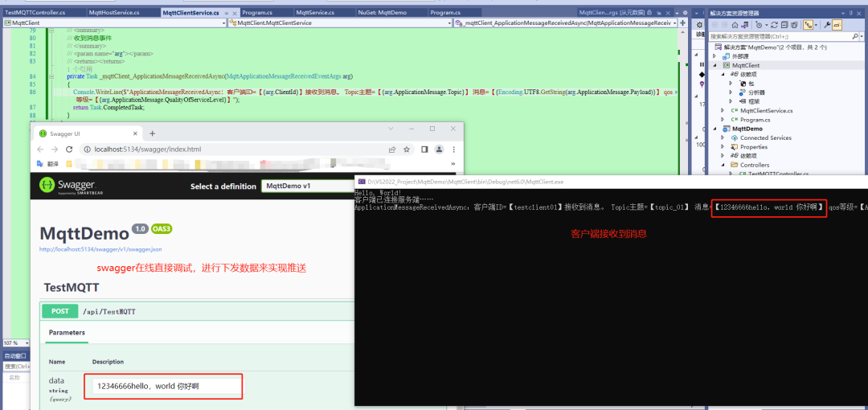The width and height of the screenshot is (868, 410).
Task: Click the share page icon in address bar
Action: (392, 150)
